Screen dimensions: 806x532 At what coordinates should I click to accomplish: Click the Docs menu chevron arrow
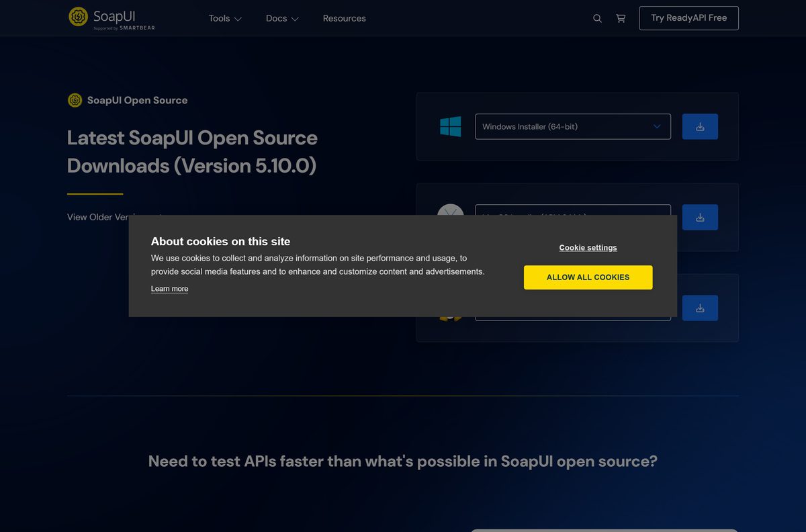coord(296,19)
